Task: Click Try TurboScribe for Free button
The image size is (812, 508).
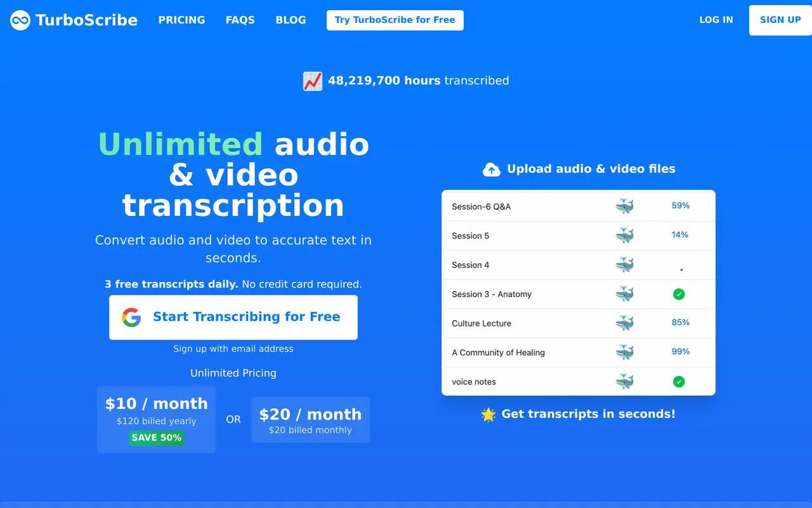Action: pos(395,20)
